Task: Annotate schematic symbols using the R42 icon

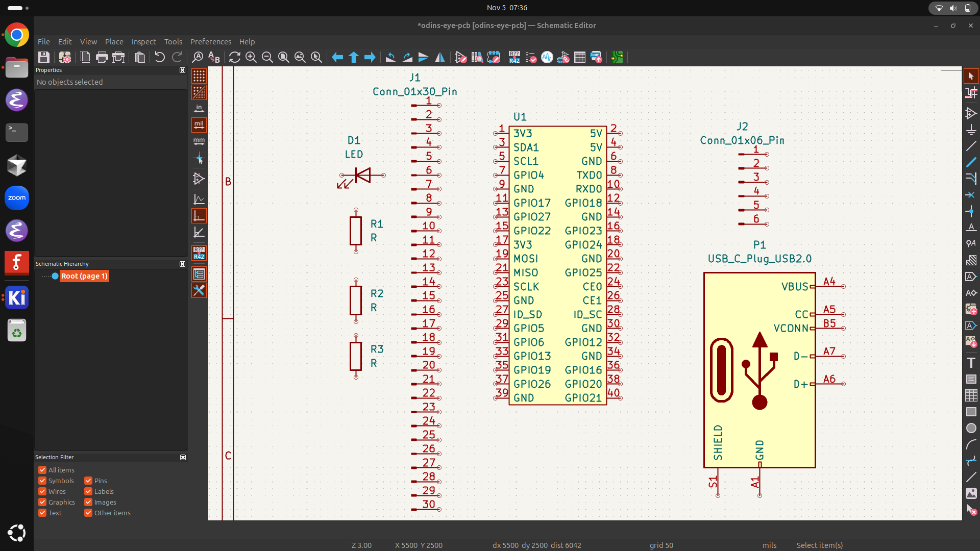Action: 514,57
